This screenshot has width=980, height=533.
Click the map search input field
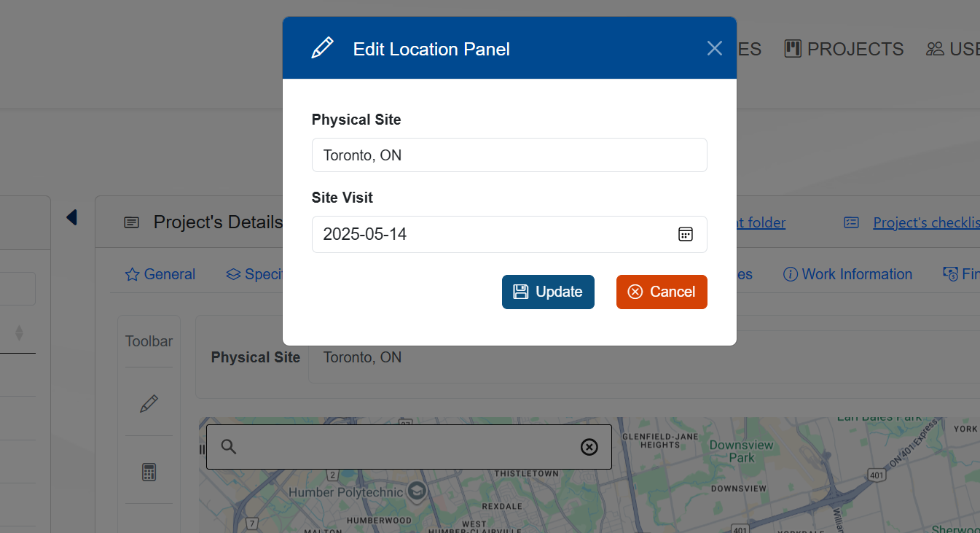point(408,447)
